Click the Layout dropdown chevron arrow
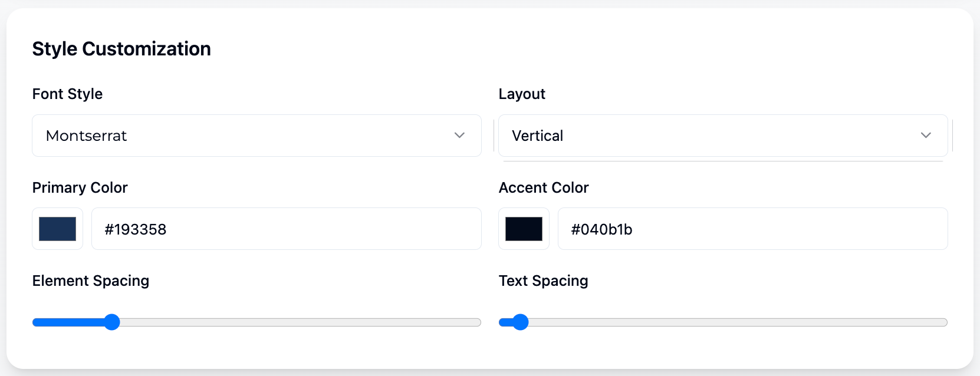The image size is (980, 376). 926,136
